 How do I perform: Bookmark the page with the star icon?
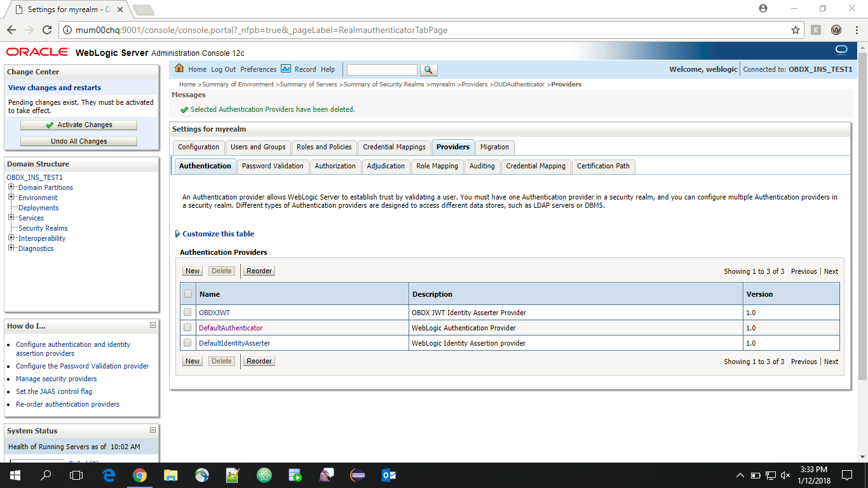795,30
